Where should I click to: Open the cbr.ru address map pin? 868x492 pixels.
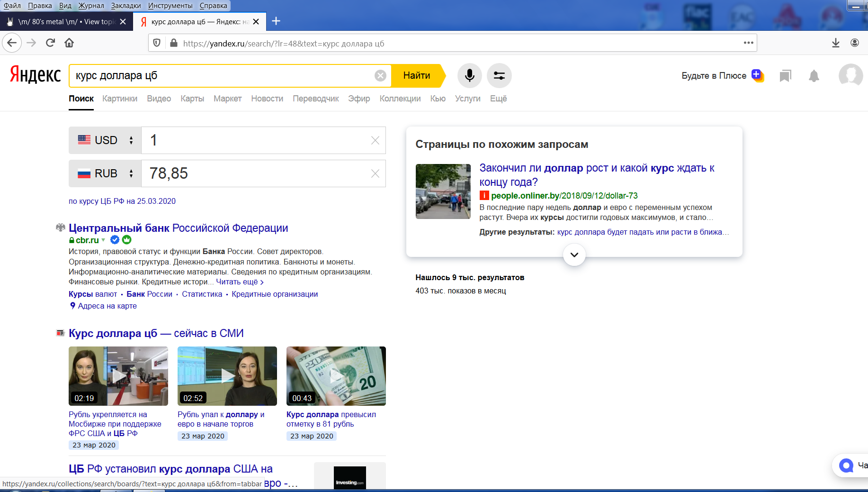73,306
